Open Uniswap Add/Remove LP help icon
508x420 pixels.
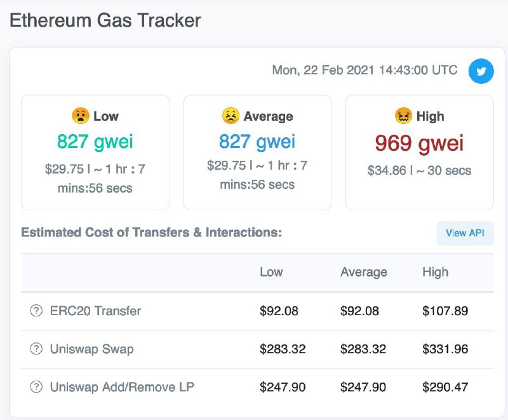coord(36,386)
